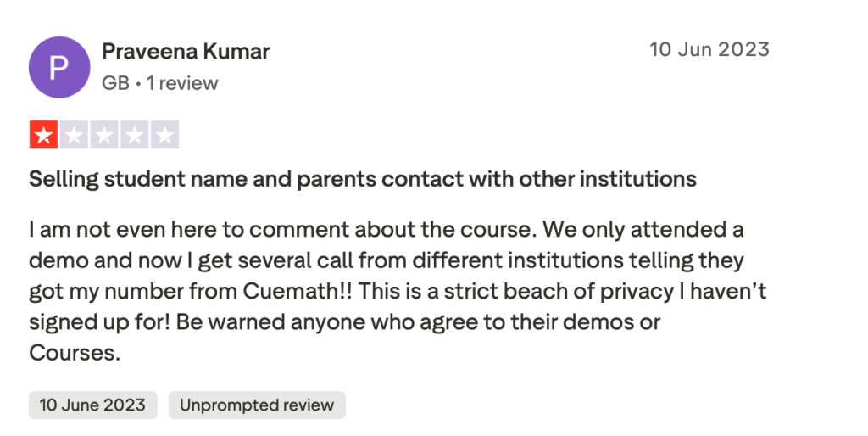Click the GB country label
This screenshot has width=868, height=436.
tap(114, 83)
